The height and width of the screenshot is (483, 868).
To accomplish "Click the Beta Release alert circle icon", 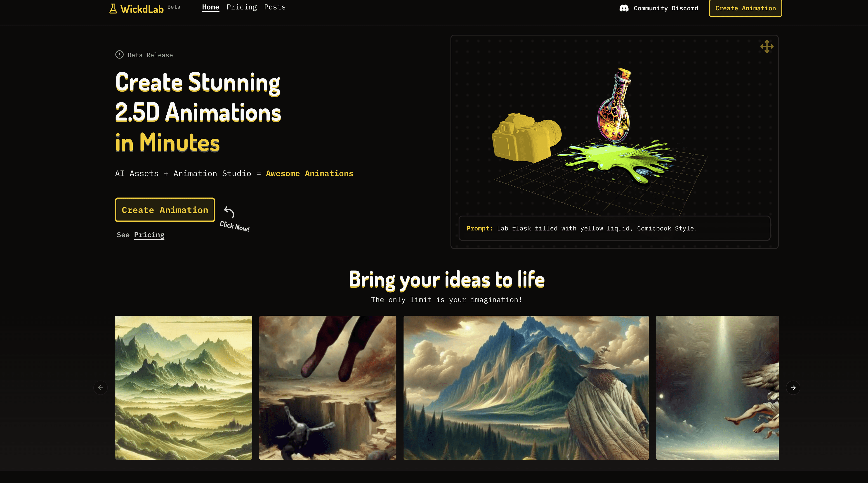I will coord(119,55).
